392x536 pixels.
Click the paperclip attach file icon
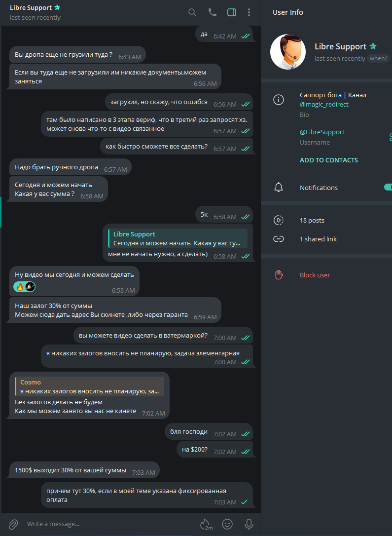click(x=13, y=524)
